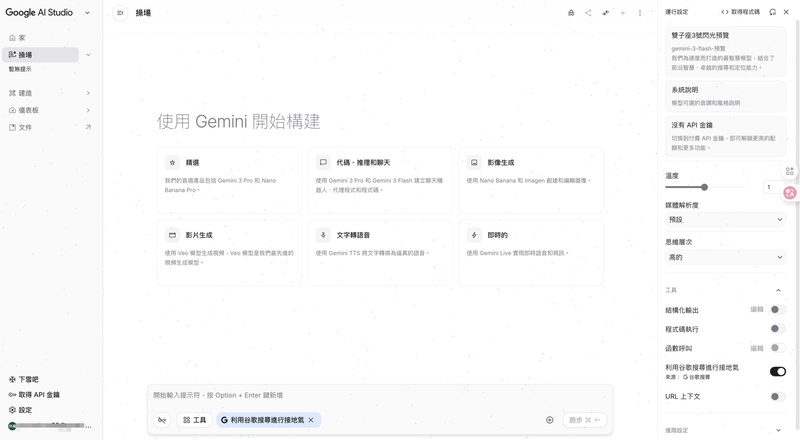Image resolution: width=800 pixels, height=440 pixels.
Task: Click the prompt input field
Action: (380, 395)
